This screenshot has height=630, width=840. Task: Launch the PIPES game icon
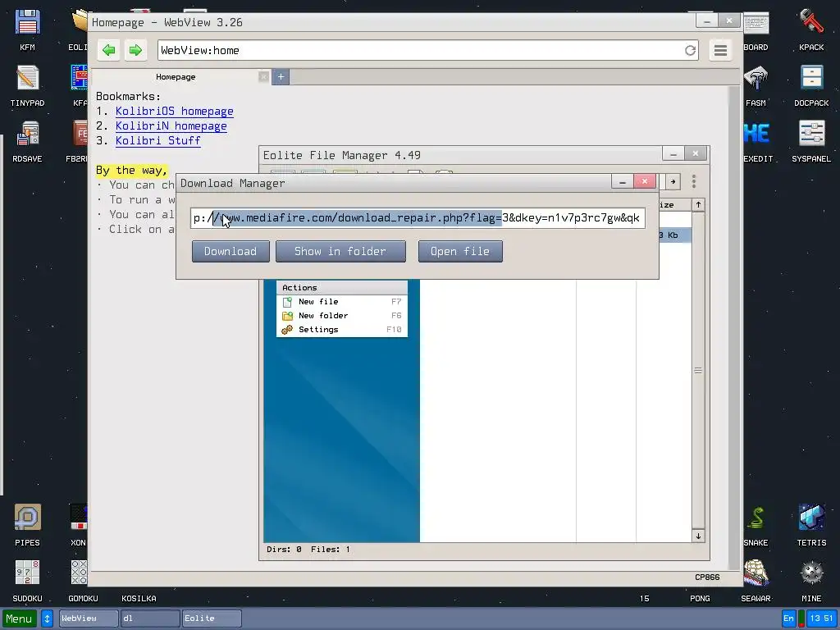click(27, 525)
